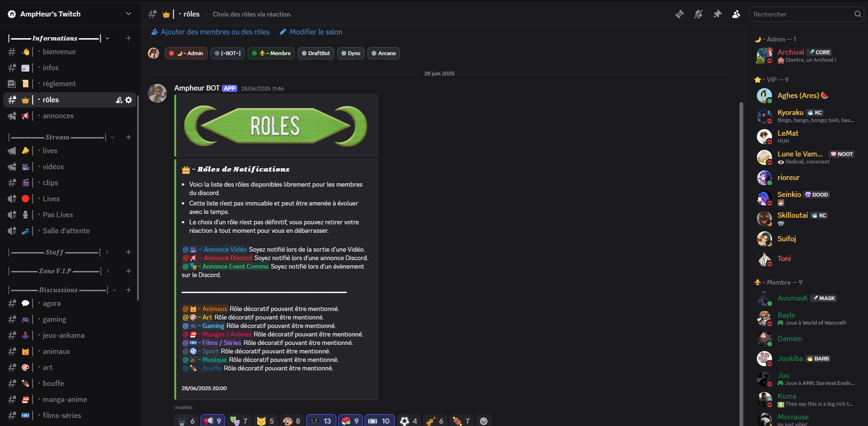This screenshot has height=426, width=868.
Task: Click the Dyno role chip
Action: click(x=351, y=53)
